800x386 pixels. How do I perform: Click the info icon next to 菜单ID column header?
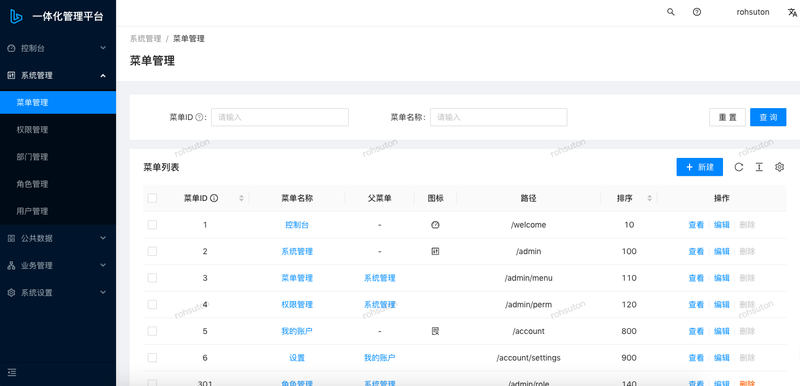point(214,198)
